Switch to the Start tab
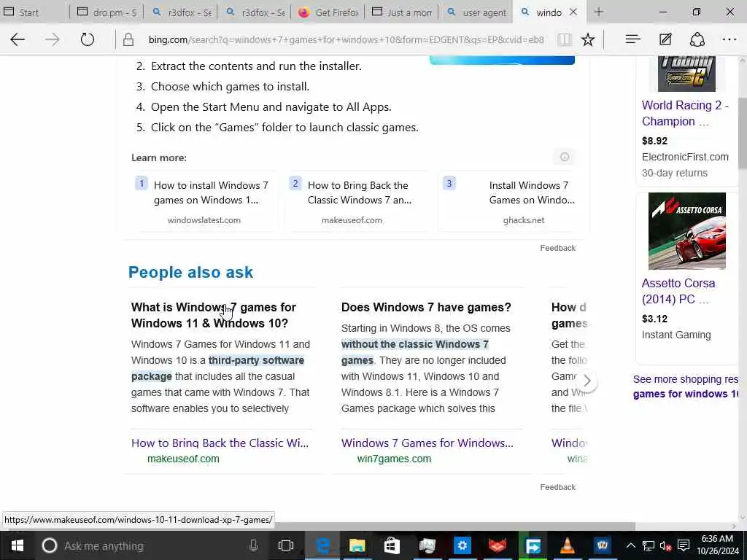747x560 pixels. coord(34,12)
